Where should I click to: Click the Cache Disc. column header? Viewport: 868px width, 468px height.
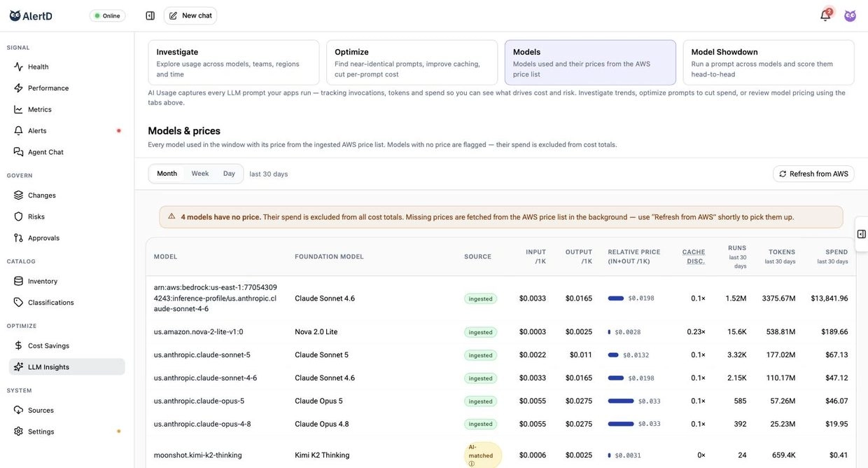694,256
